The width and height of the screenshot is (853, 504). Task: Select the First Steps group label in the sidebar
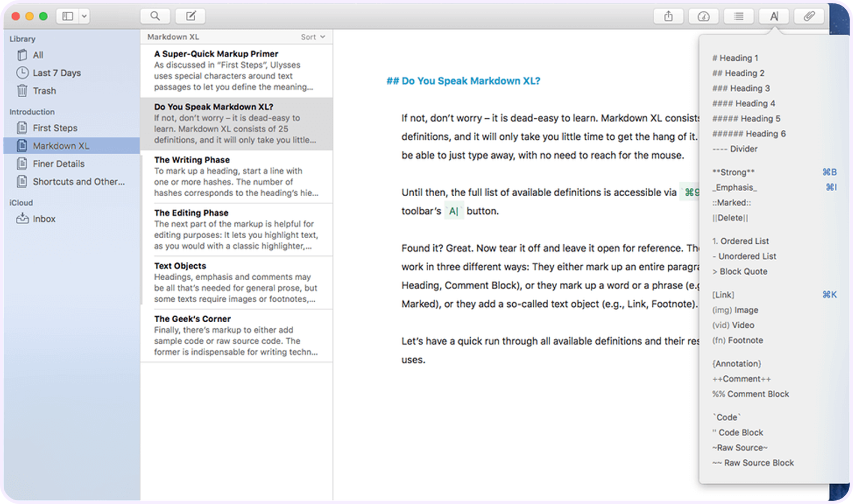tap(55, 128)
